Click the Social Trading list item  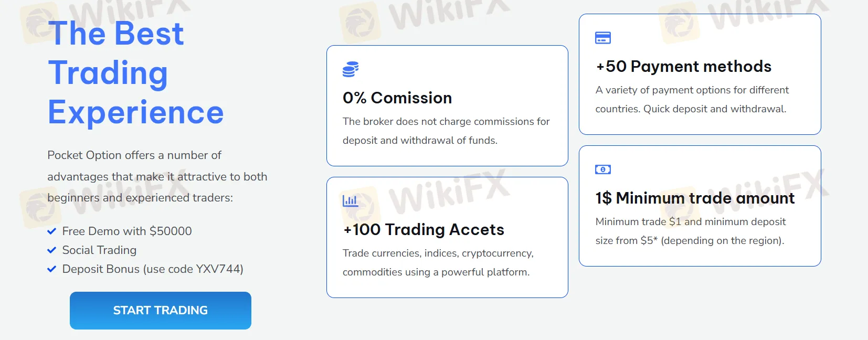tap(99, 250)
